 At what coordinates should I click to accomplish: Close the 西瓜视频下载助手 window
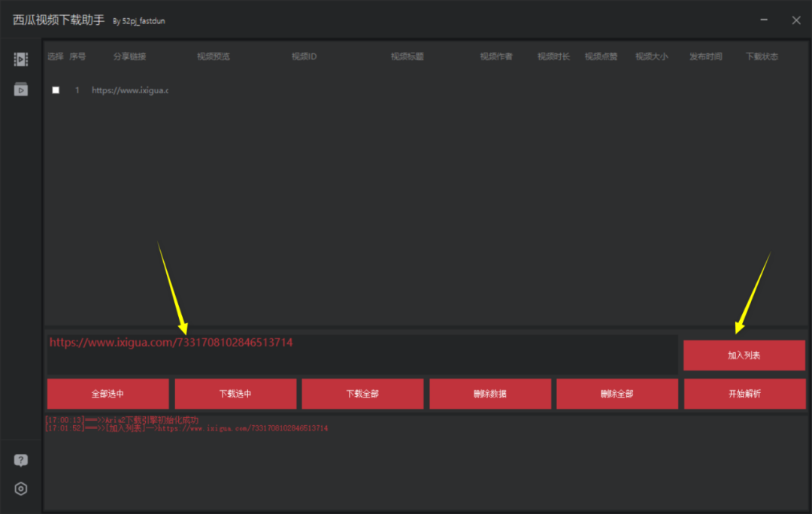coord(796,20)
